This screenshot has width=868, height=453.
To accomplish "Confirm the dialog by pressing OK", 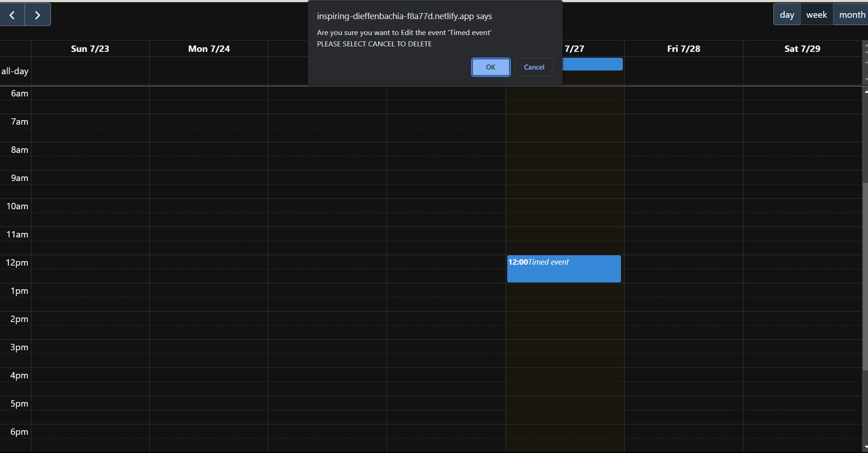I will (490, 67).
